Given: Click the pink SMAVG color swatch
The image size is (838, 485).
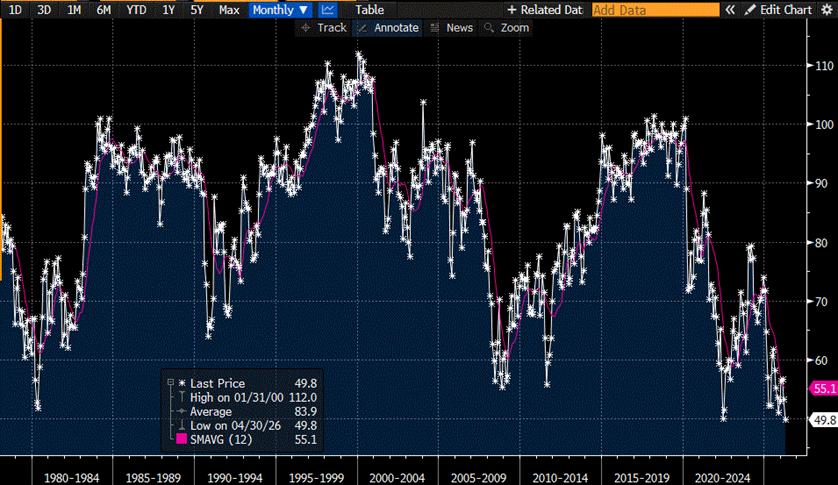Looking at the screenshot, I should coord(181,438).
